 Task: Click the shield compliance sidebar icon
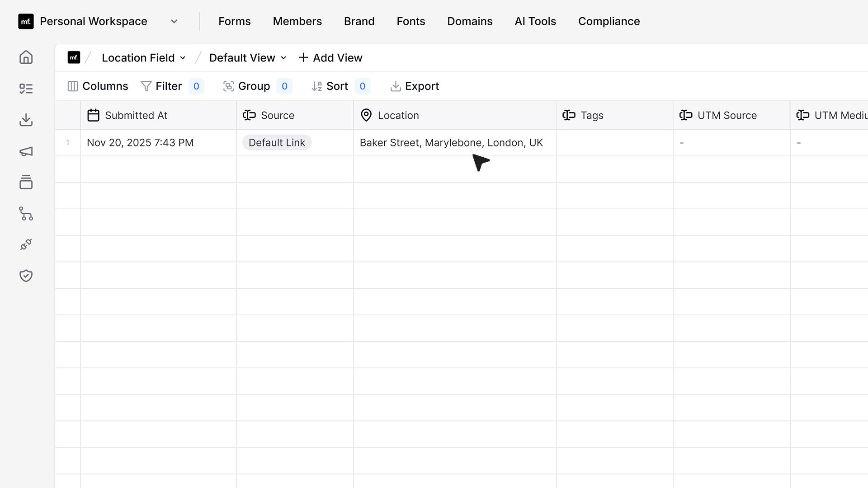click(26, 276)
